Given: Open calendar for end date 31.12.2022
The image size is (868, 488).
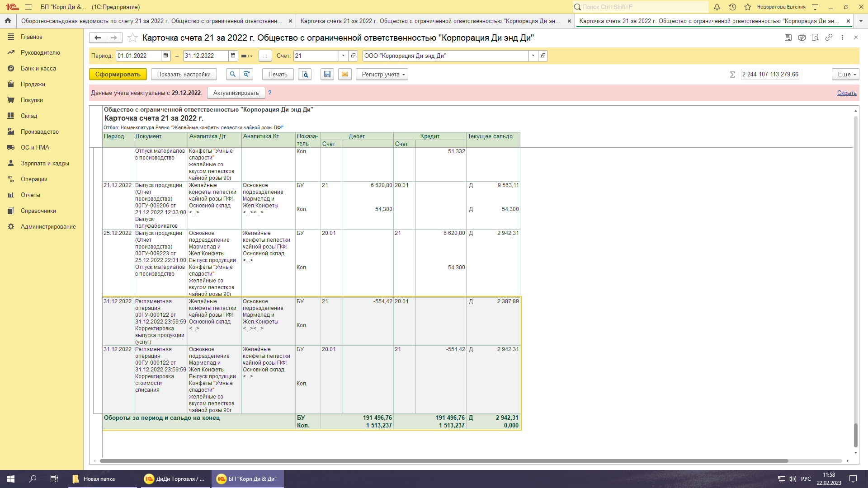Looking at the screenshot, I should [233, 56].
